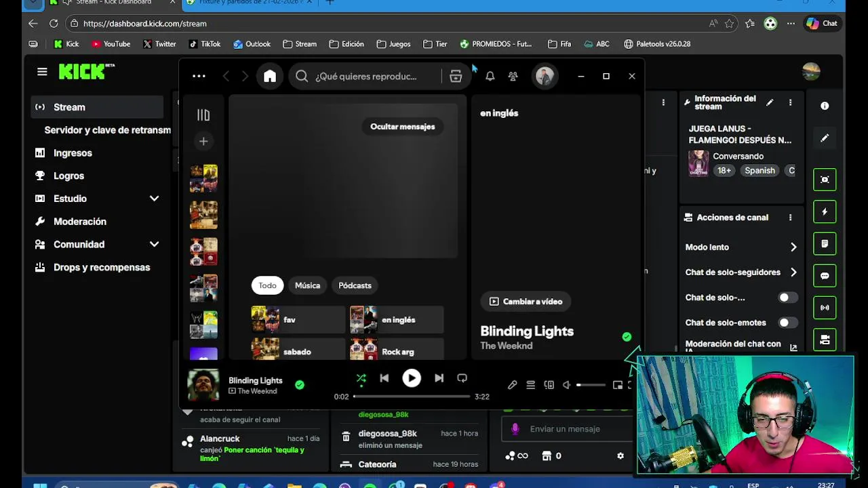868x488 pixels.
Task: Open chat settings gear icon
Action: (620, 456)
